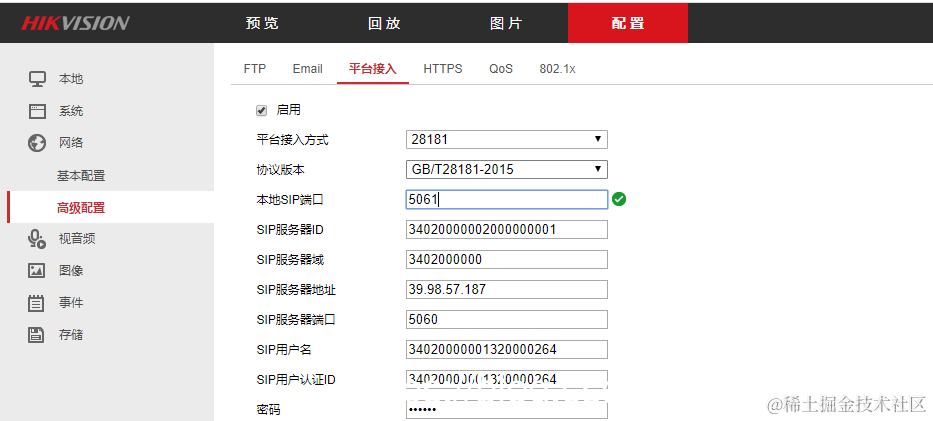933x421 pixels.
Task: Click the window icon beside 系统
Action: click(x=37, y=111)
